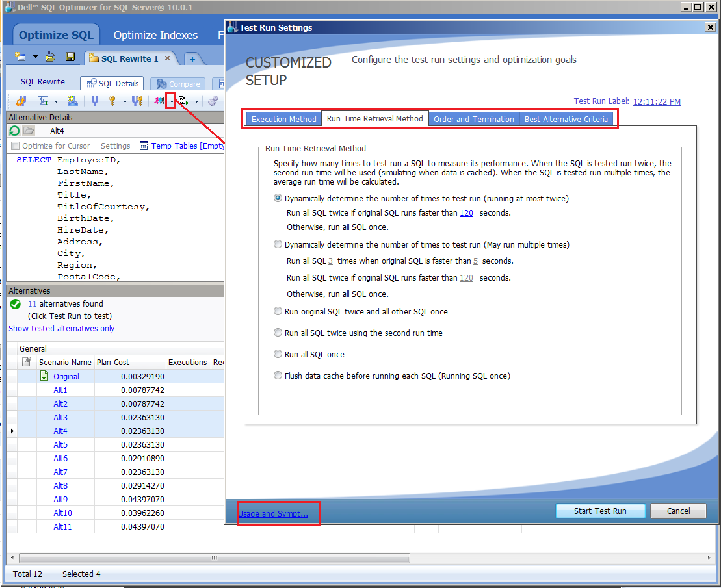Switch to the Order and Termination tab
This screenshot has width=721, height=588.
(473, 119)
